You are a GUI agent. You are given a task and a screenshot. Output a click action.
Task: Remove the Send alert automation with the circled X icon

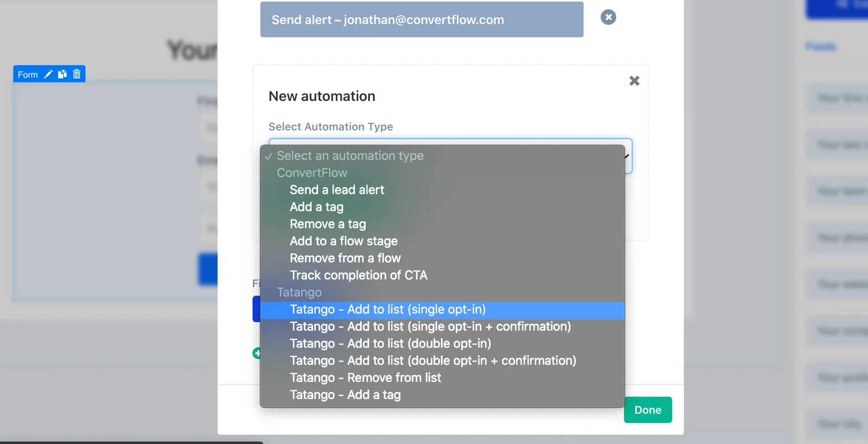tap(608, 17)
